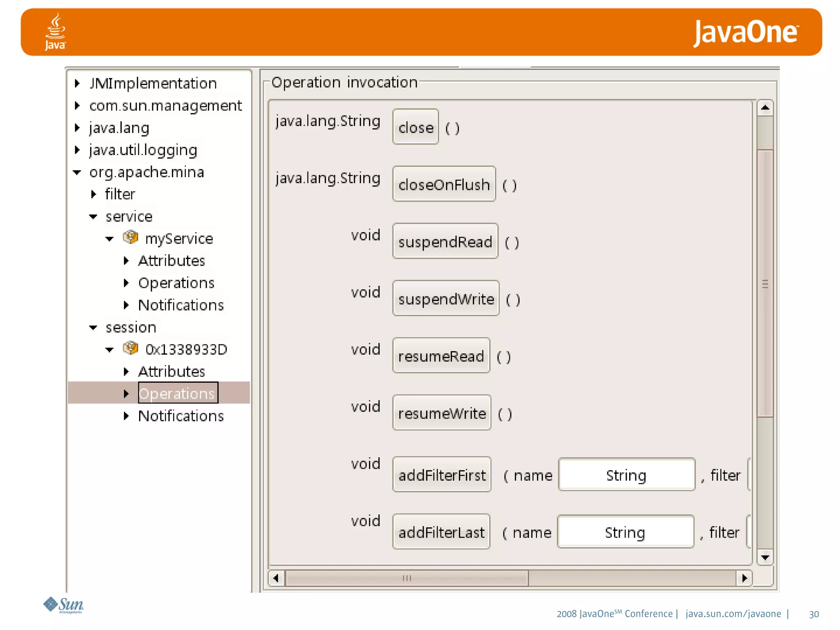Click horizontal scrollbar left arrow

pos(276,578)
